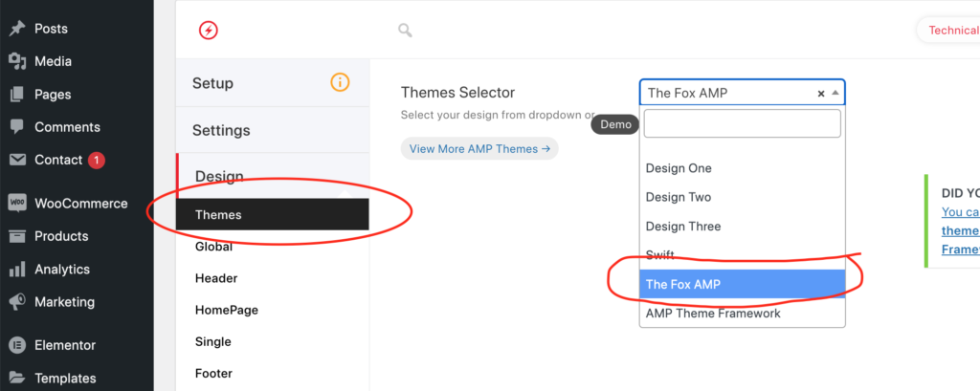The height and width of the screenshot is (391, 980).
Task: Choose Design One from list
Action: click(743, 168)
